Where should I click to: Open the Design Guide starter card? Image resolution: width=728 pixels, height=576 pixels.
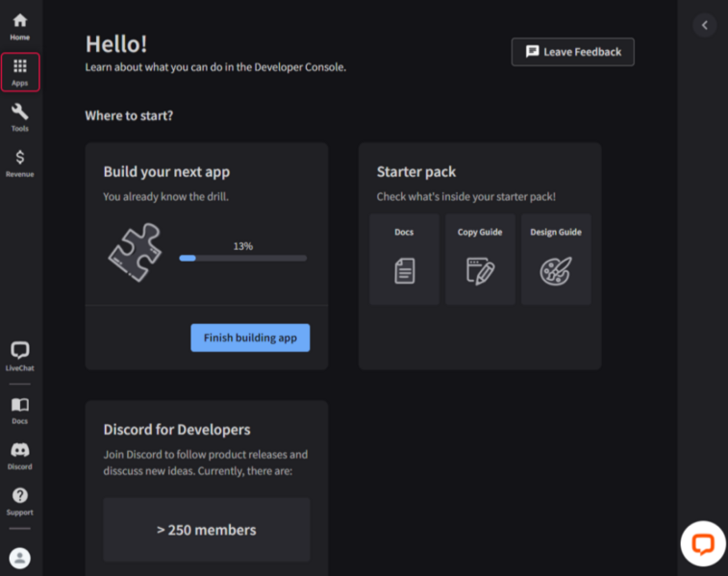coord(556,260)
